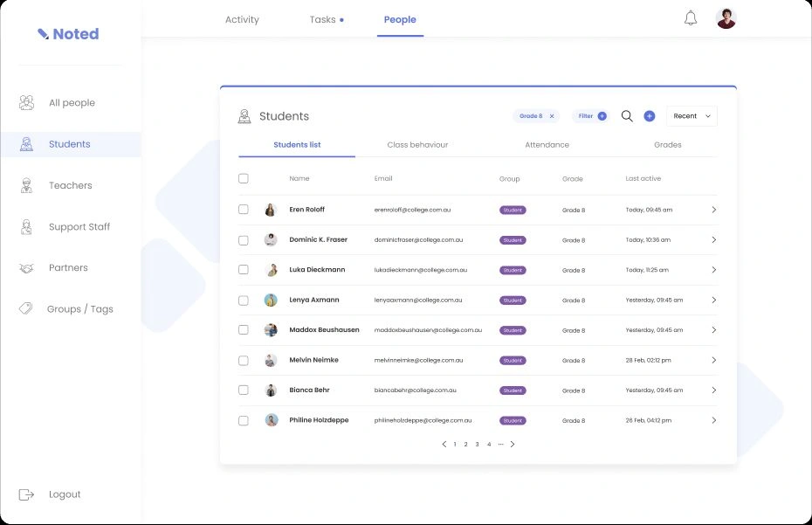This screenshot has width=812, height=525.
Task: Click the Last active column header
Action: point(643,178)
